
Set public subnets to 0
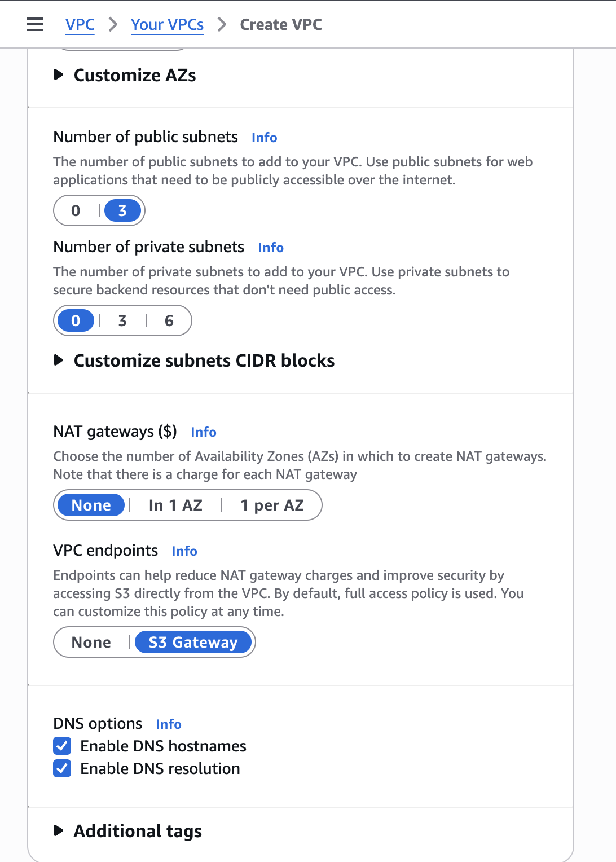coord(76,211)
